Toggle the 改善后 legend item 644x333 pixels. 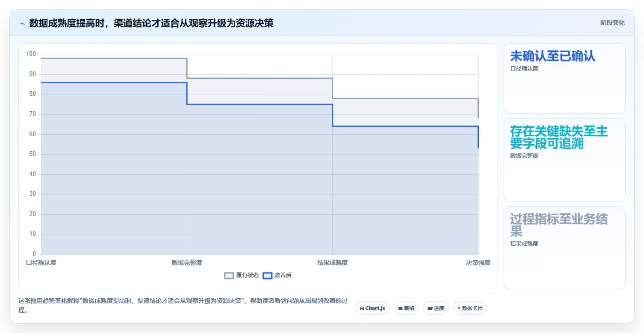[x=277, y=275]
